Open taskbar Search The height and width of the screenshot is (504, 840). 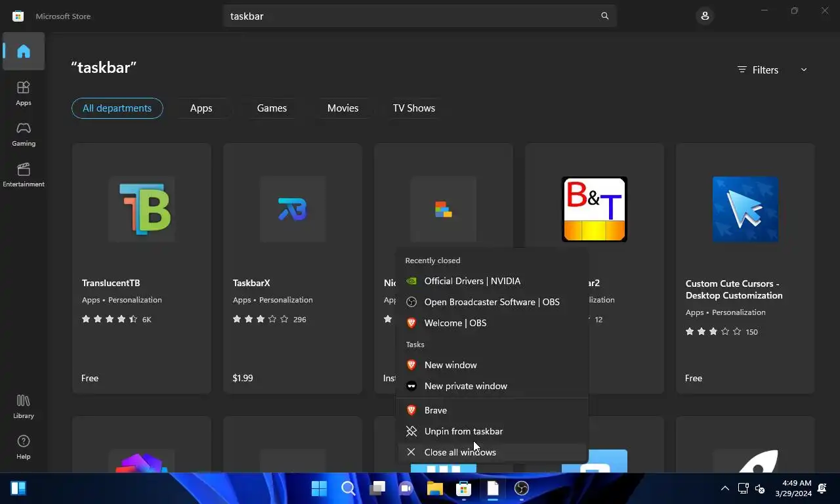point(348,488)
